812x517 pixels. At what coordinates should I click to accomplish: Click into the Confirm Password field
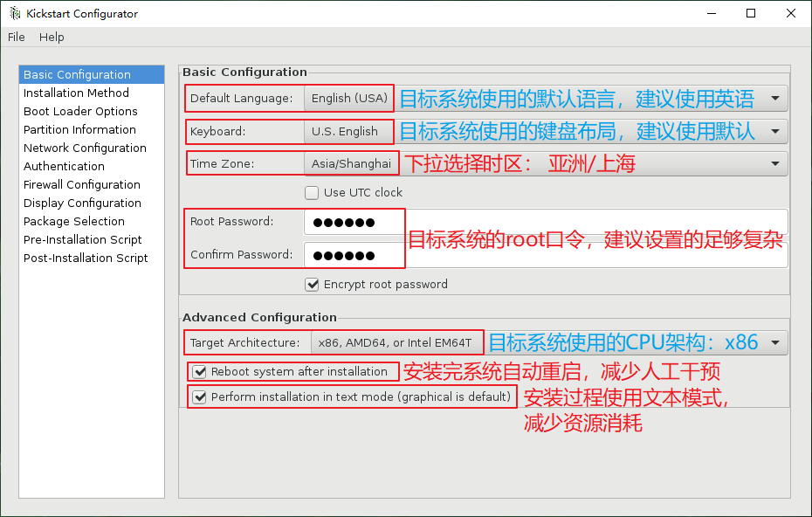(x=546, y=255)
